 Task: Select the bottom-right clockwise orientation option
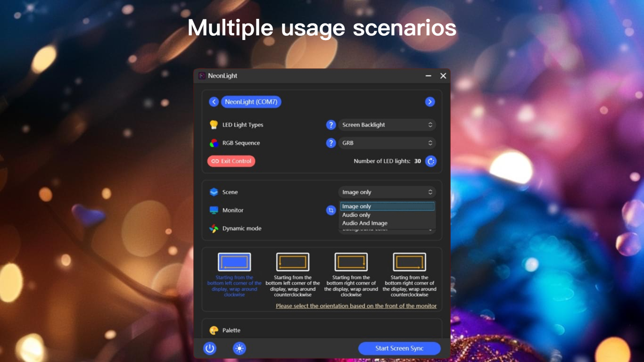point(351,262)
